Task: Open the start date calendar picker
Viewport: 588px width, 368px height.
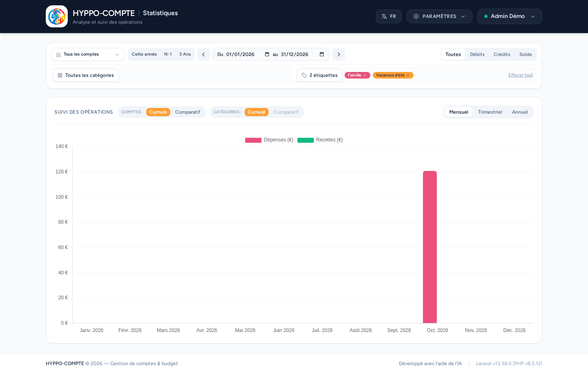Action: click(267, 54)
